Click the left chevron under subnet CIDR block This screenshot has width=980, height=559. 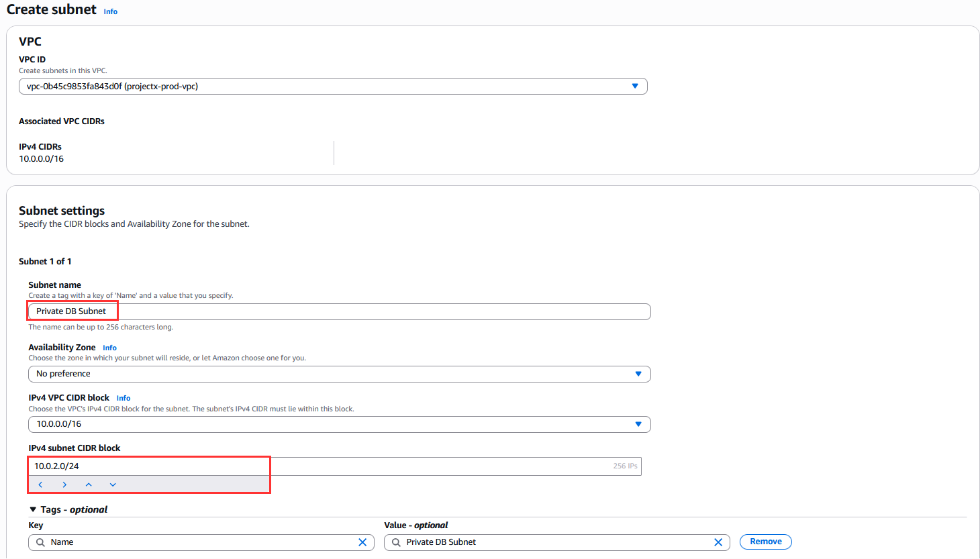click(x=40, y=485)
